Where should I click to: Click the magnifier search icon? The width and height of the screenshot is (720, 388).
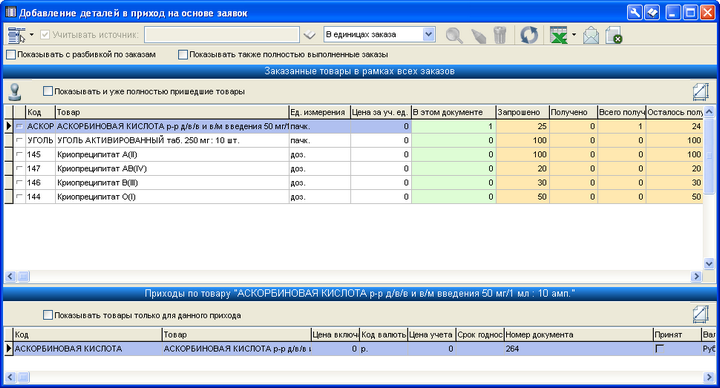pyautogui.click(x=454, y=35)
